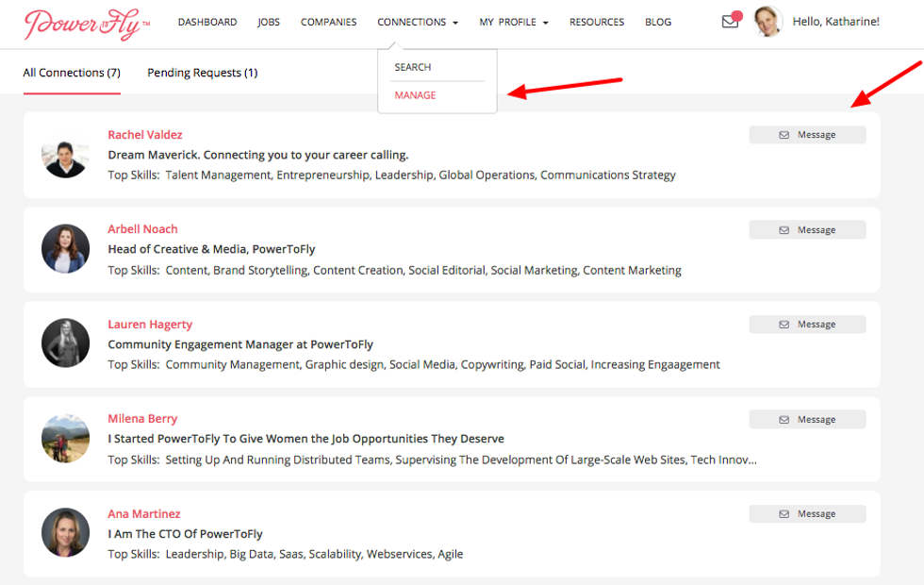924x585 pixels.
Task: Send a message to Arbell Noach
Action: pos(807,230)
